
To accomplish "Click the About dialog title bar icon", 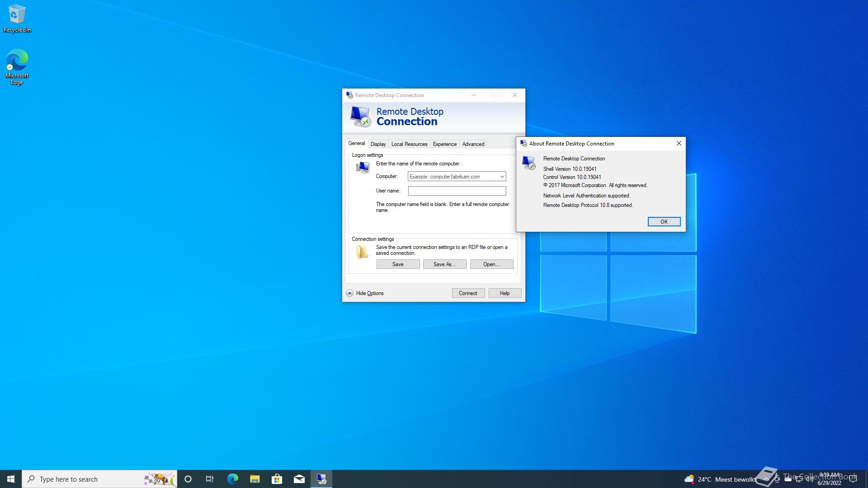I will click(524, 144).
